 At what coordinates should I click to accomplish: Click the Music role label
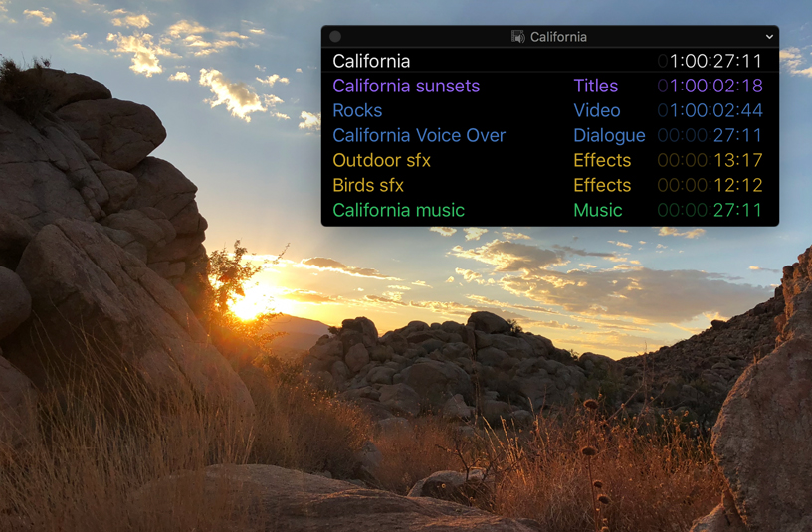(597, 211)
